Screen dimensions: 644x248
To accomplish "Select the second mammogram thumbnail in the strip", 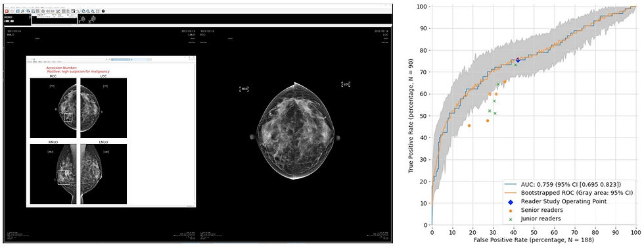I will [x=93, y=18].
